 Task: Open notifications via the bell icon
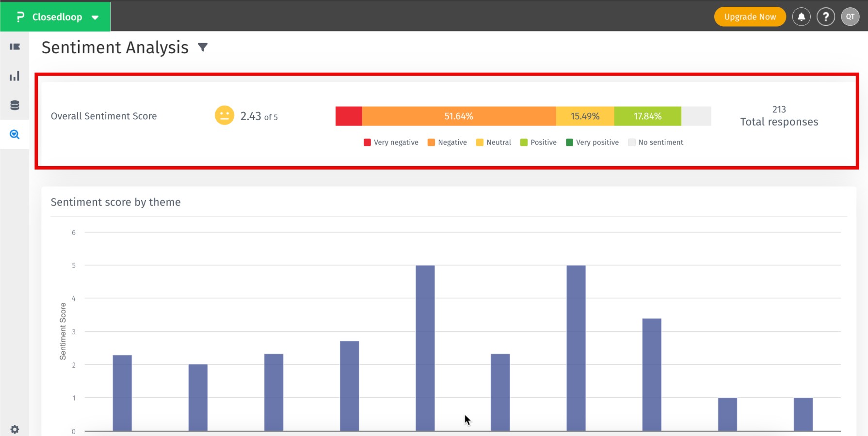801,16
